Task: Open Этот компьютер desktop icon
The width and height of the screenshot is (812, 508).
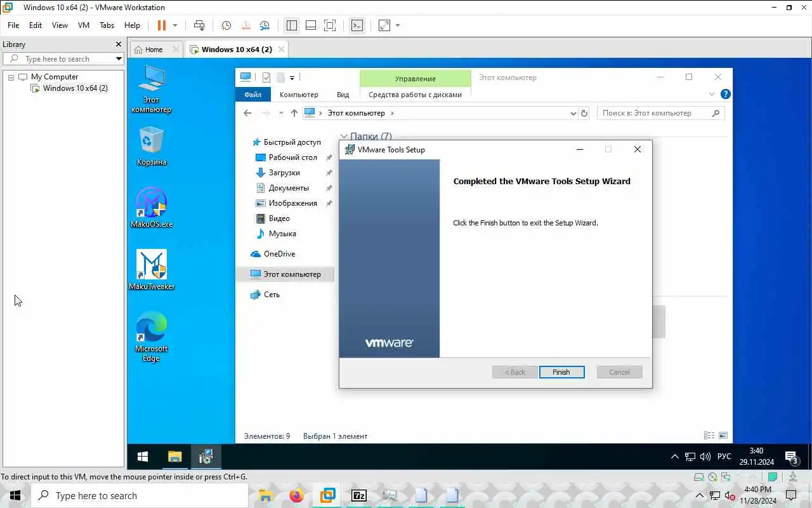Action: pos(151,90)
